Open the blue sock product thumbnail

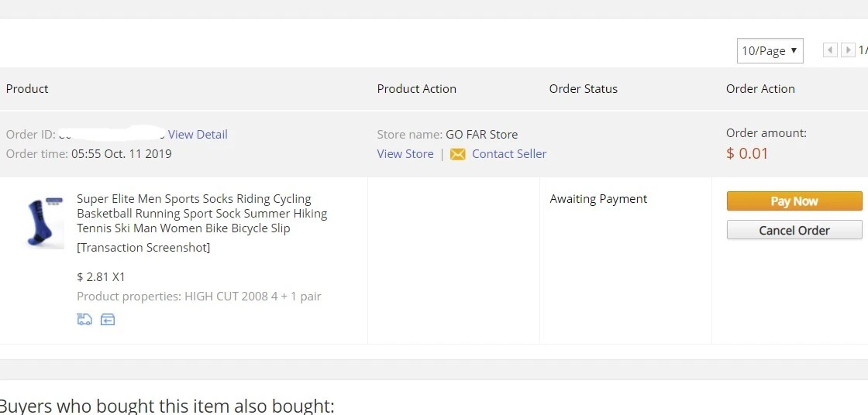tap(45, 222)
